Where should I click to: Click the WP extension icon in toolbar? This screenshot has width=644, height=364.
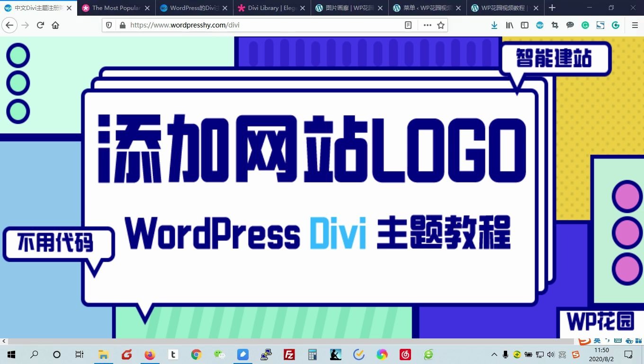(x=540, y=25)
